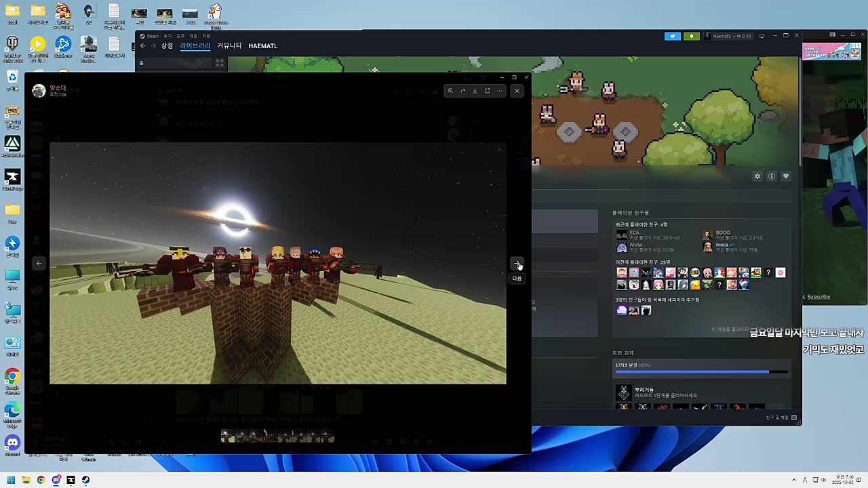Open Steam notifications bell icon

[x=691, y=36]
